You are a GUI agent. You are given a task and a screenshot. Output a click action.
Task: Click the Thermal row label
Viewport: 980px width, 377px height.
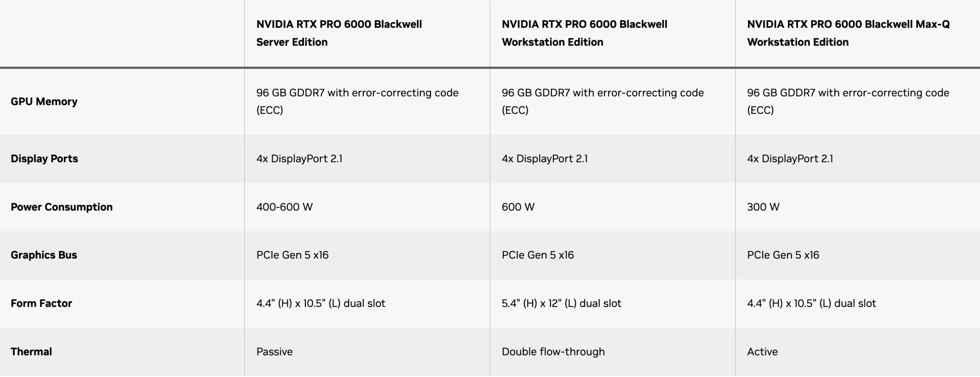(x=31, y=352)
